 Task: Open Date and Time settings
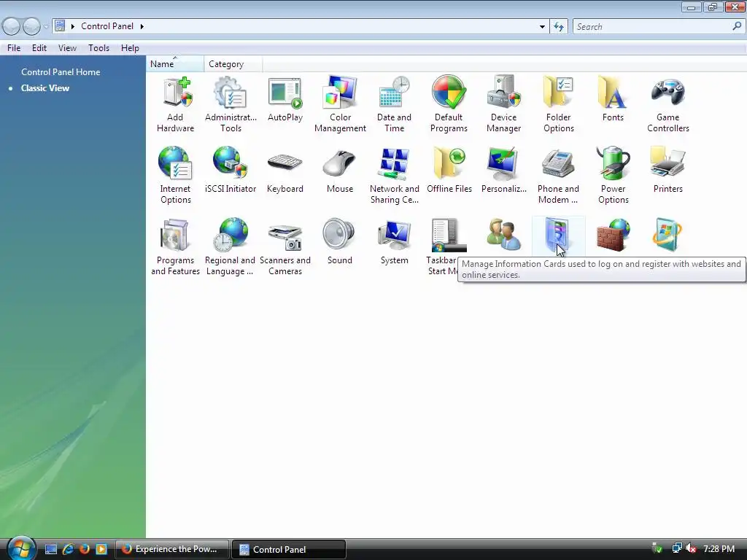coord(394,104)
